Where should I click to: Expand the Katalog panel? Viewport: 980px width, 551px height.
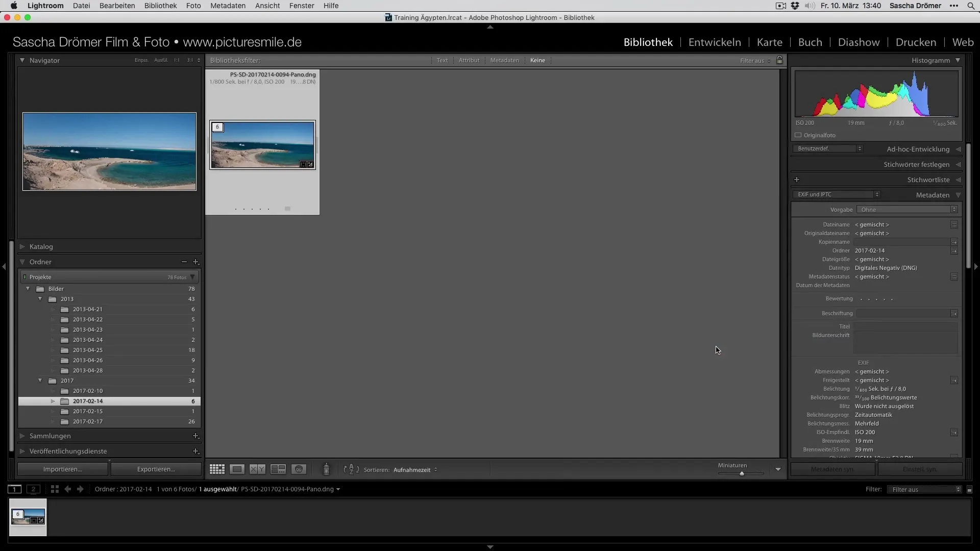click(x=22, y=246)
